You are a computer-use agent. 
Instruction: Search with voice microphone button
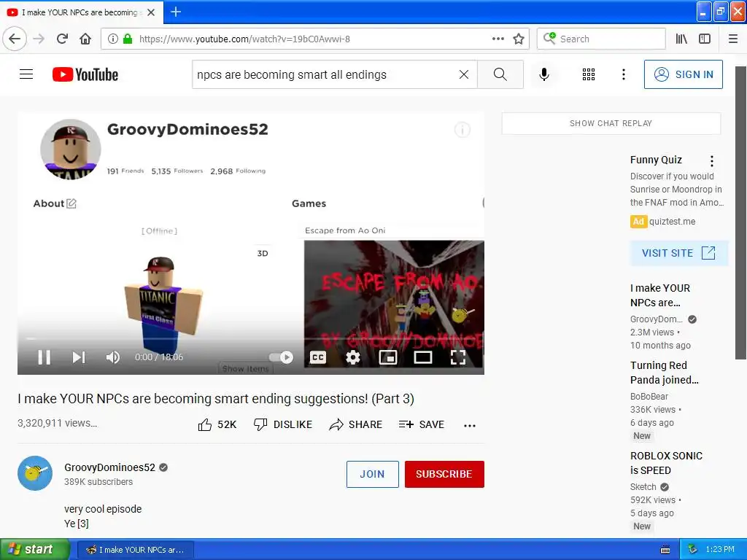click(544, 74)
